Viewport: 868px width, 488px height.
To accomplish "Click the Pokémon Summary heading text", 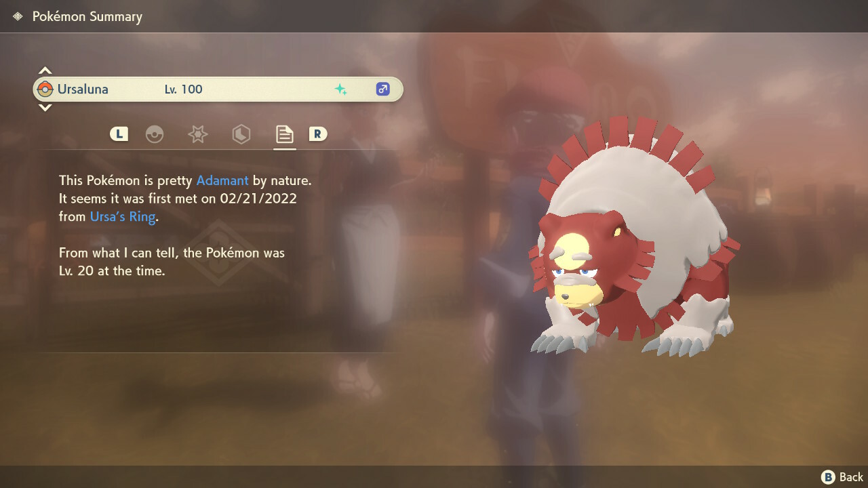I will click(x=87, y=17).
